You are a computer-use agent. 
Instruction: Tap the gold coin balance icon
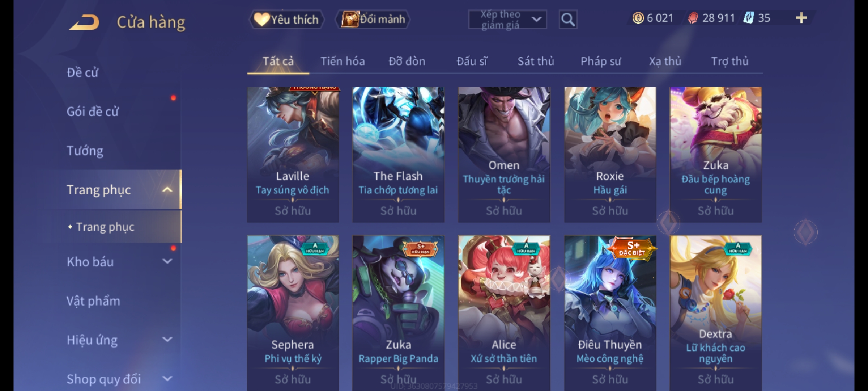(638, 18)
